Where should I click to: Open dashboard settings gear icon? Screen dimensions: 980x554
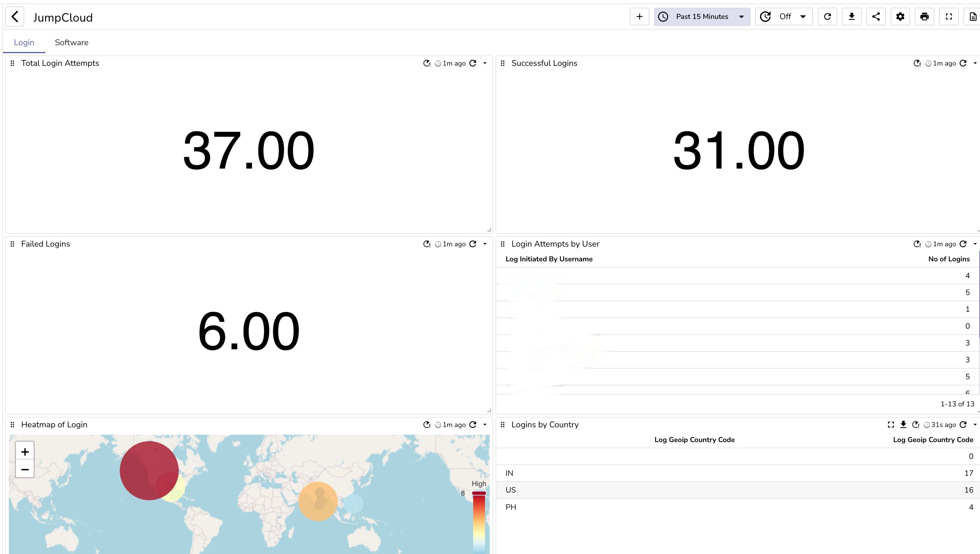900,17
